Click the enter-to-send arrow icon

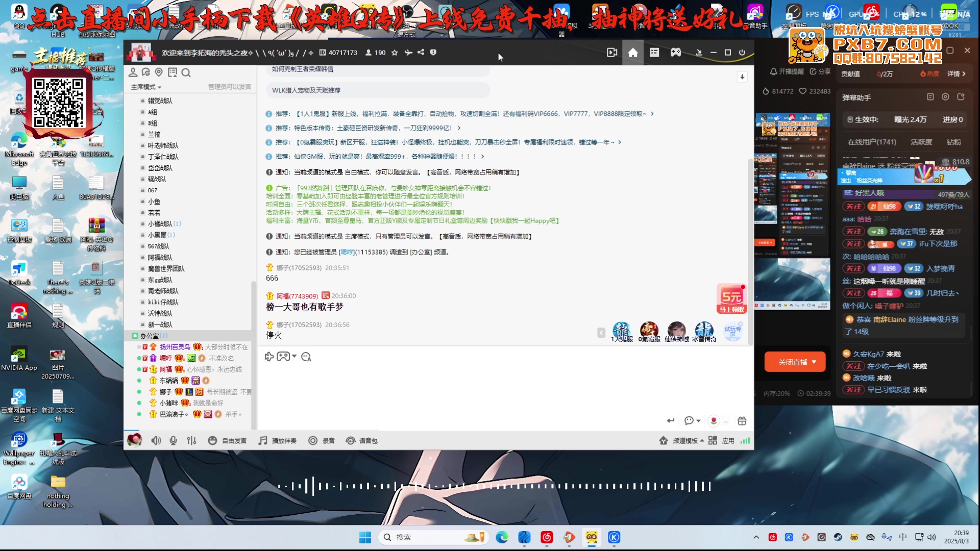[671, 420]
